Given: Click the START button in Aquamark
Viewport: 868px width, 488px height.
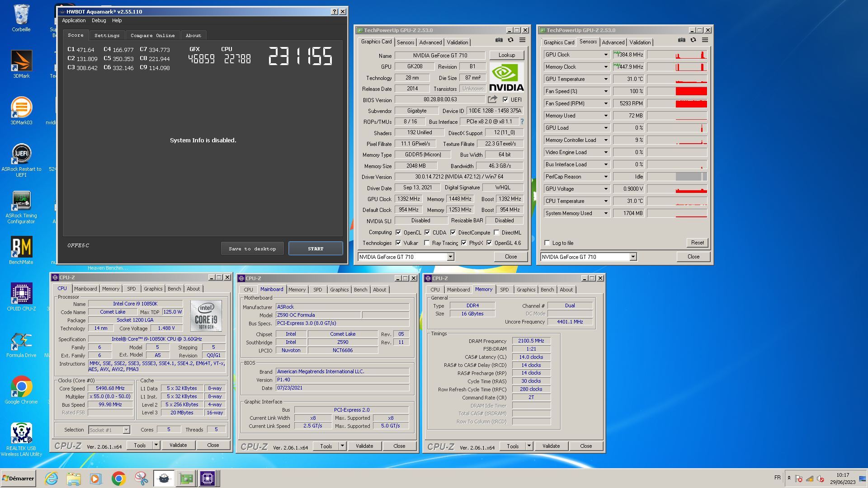Looking at the screenshot, I should [316, 249].
